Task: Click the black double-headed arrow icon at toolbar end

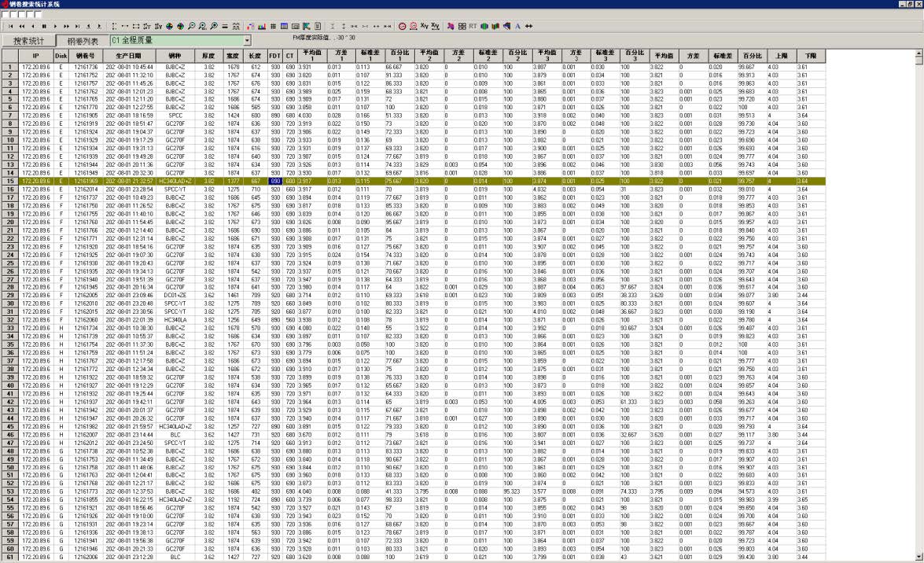Action: pyautogui.click(x=529, y=26)
